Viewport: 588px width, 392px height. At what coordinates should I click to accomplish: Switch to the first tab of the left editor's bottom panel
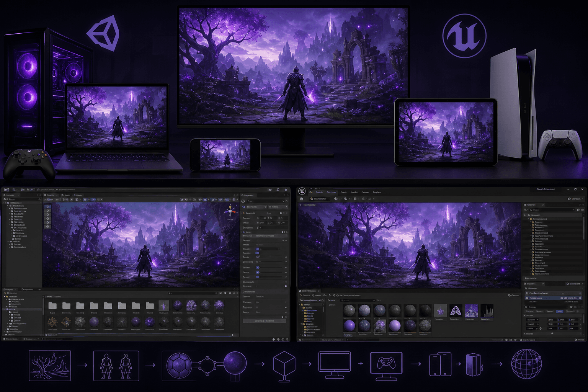9,289
